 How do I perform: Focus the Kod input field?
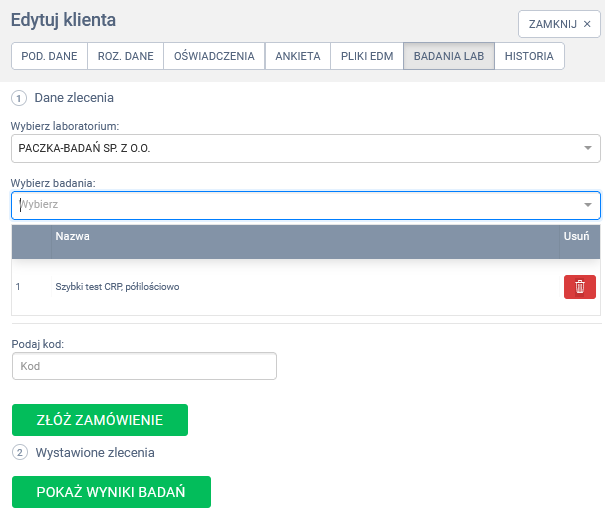[x=144, y=366]
